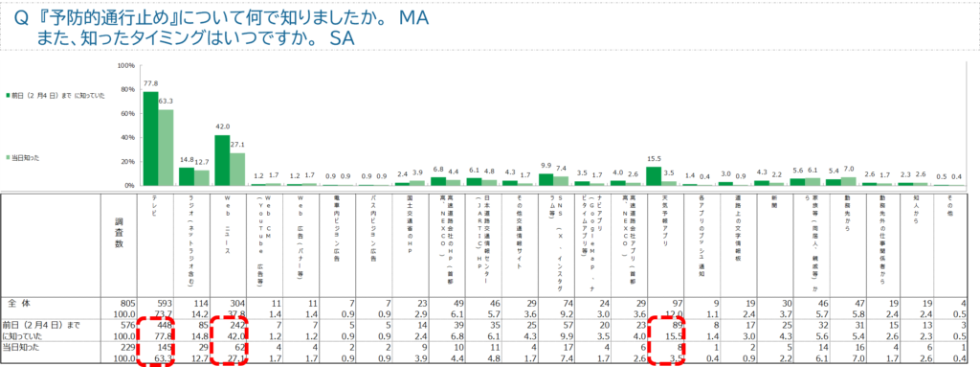The image size is (980, 367).
Task: Select the 63.3 light green テレビ bar
Action: tap(166, 148)
